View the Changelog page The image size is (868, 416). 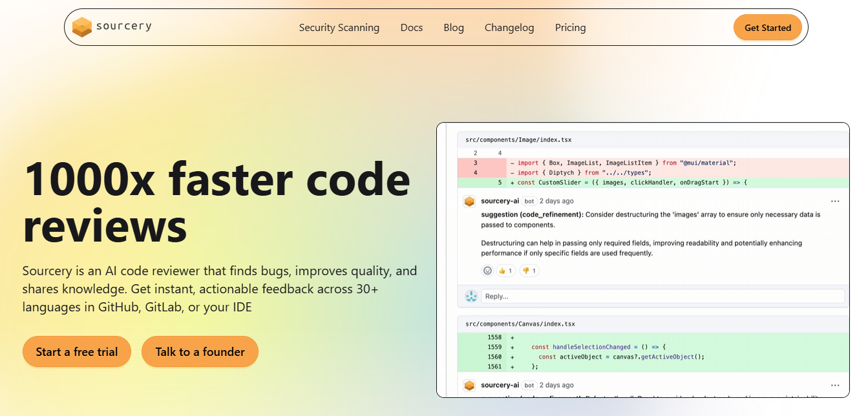click(509, 28)
